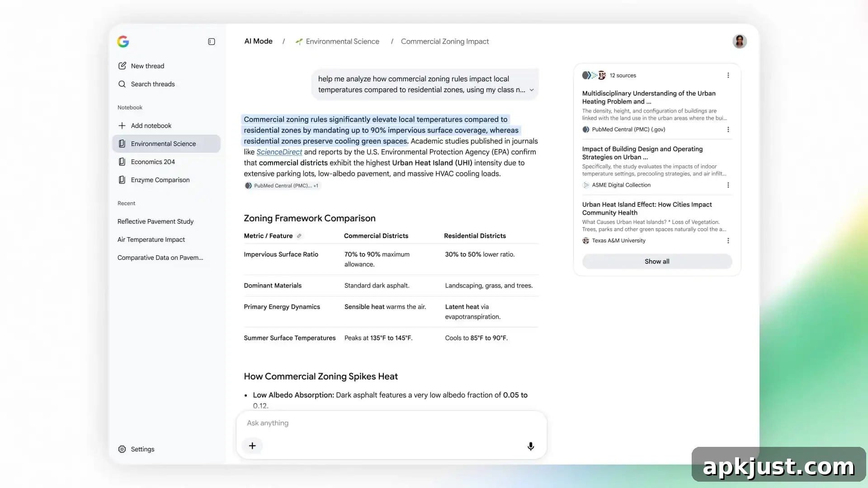This screenshot has width=868, height=488.
Task: Open the Environmental Science notebook
Action: click(x=166, y=144)
